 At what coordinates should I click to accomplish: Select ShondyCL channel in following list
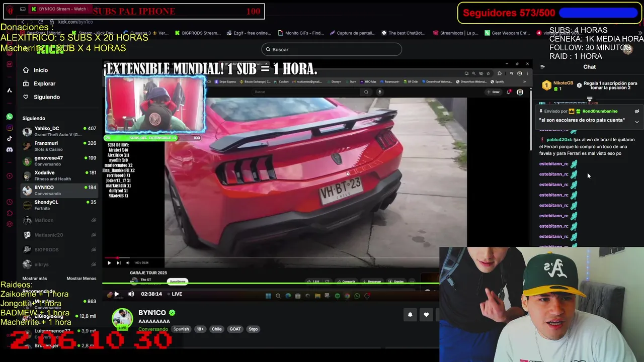pos(59,205)
